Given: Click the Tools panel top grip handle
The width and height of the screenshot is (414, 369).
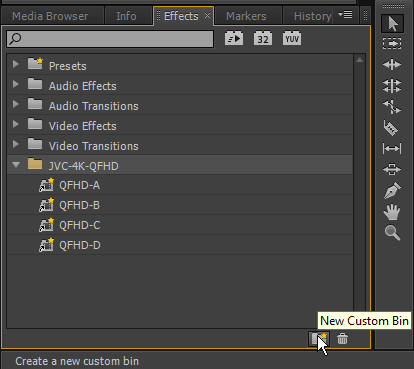Looking at the screenshot, I should coord(393,6).
